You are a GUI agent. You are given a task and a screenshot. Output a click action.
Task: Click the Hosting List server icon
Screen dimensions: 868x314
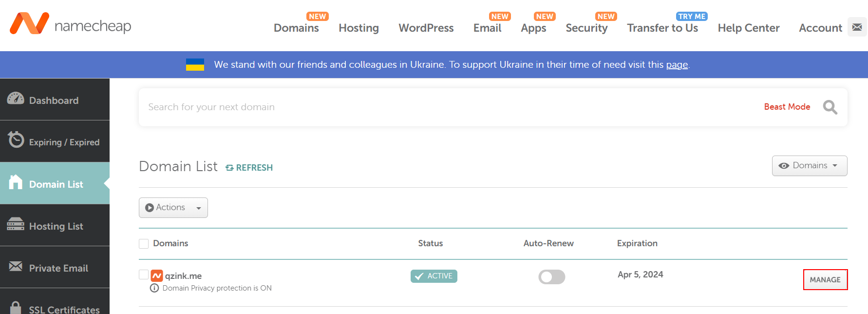(x=16, y=224)
